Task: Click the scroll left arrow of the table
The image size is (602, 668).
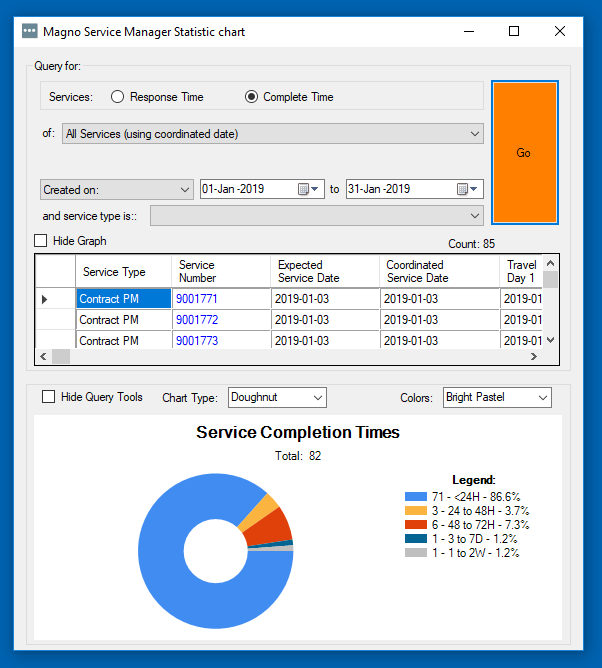Action: pos(43,357)
